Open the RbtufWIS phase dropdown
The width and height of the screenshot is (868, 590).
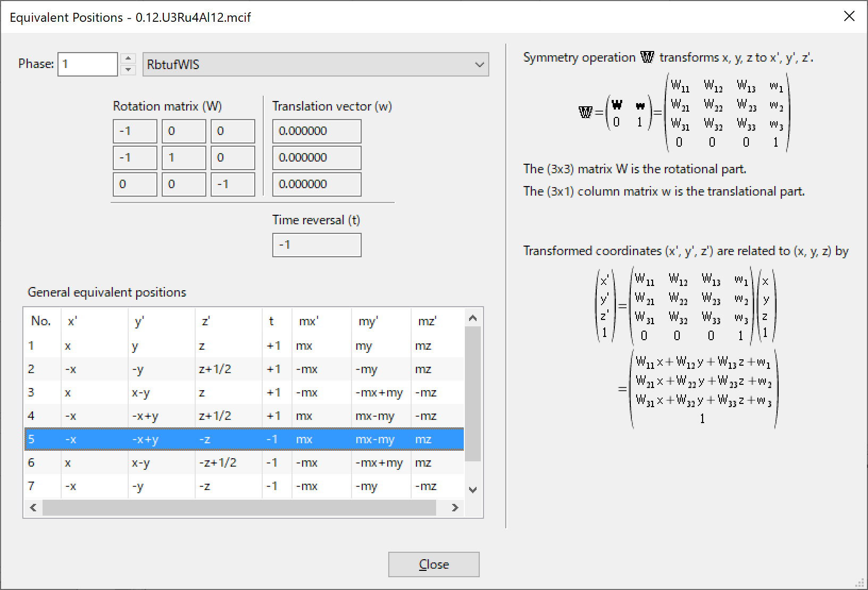click(315, 64)
